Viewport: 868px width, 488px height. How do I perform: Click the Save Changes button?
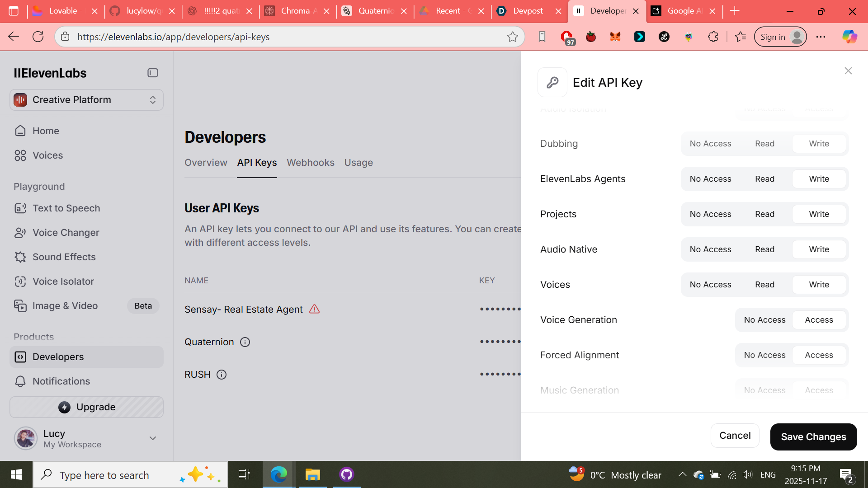point(813,436)
